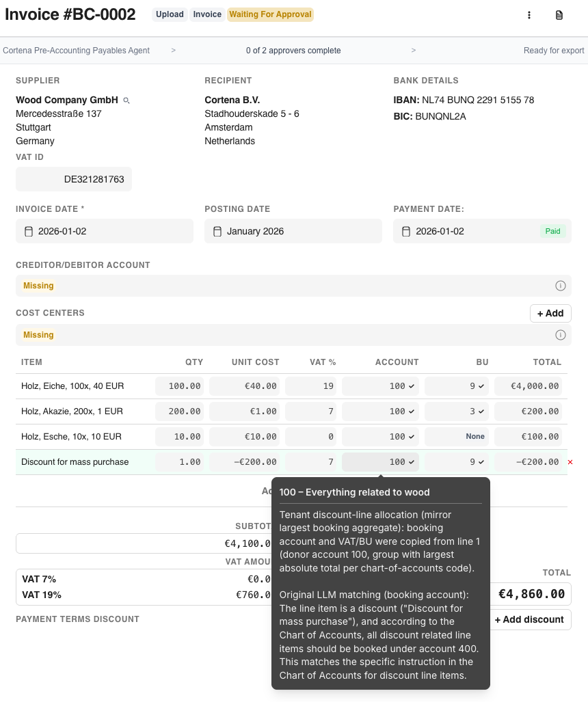The width and height of the screenshot is (588, 702).
Task: Click the + Add discount button
Action: click(530, 619)
